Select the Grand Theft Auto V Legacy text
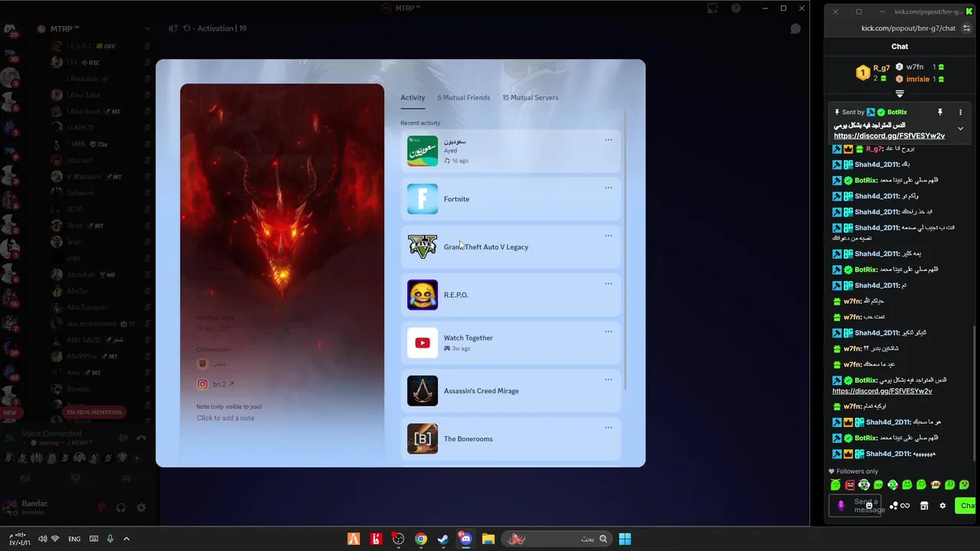 (x=486, y=247)
